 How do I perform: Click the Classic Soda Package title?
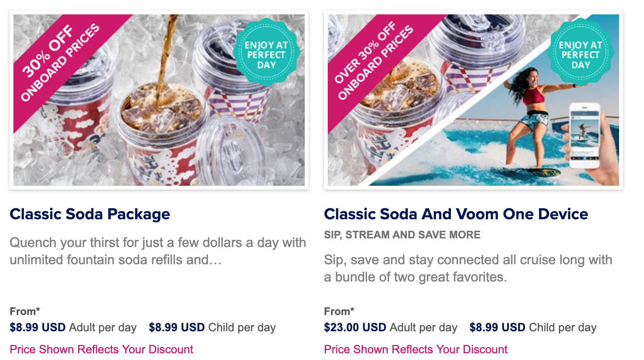[90, 214]
